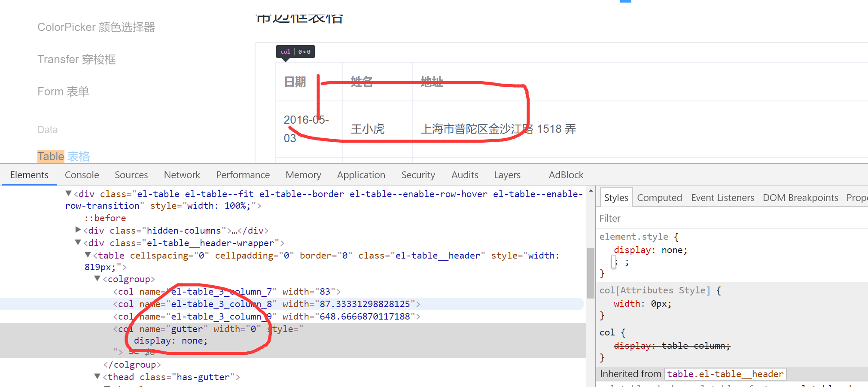This screenshot has height=387, width=868.
Task: Open the AdBlock devtools tab
Action: (x=566, y=175)
